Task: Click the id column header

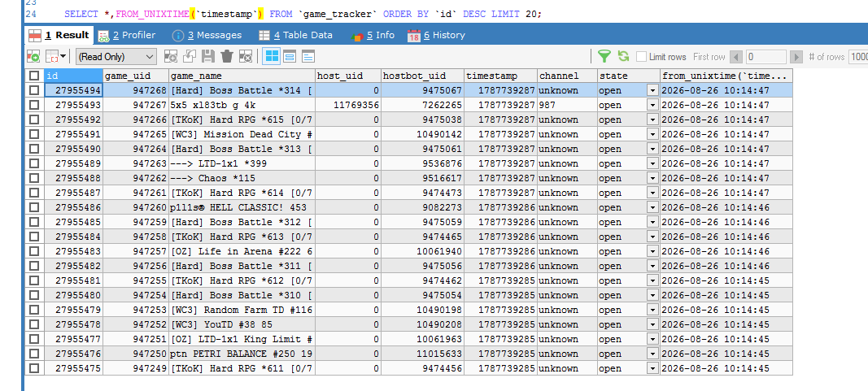Action: click(74, 76)
